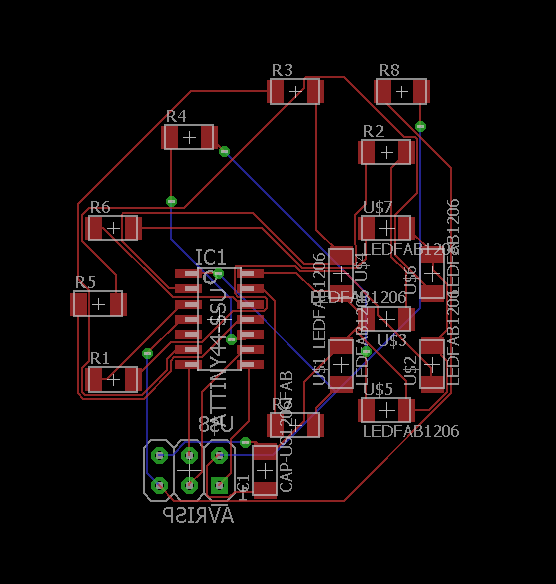The height and width of the screenshot is (584, 556).
Task: Click the via below R4 left pad
Action: click(171, 201)
